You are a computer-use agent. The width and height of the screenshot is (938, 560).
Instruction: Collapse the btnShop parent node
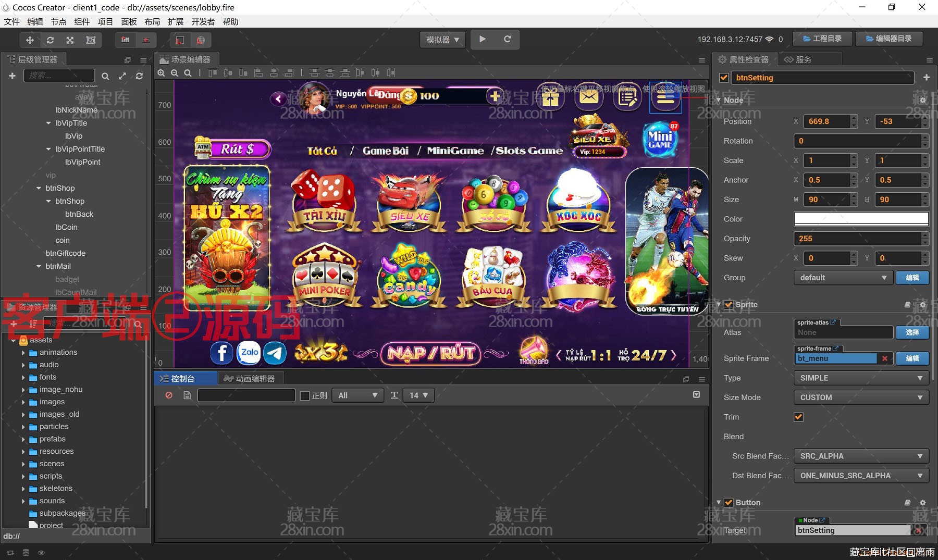pyautogui.click(x=39, y=188)
